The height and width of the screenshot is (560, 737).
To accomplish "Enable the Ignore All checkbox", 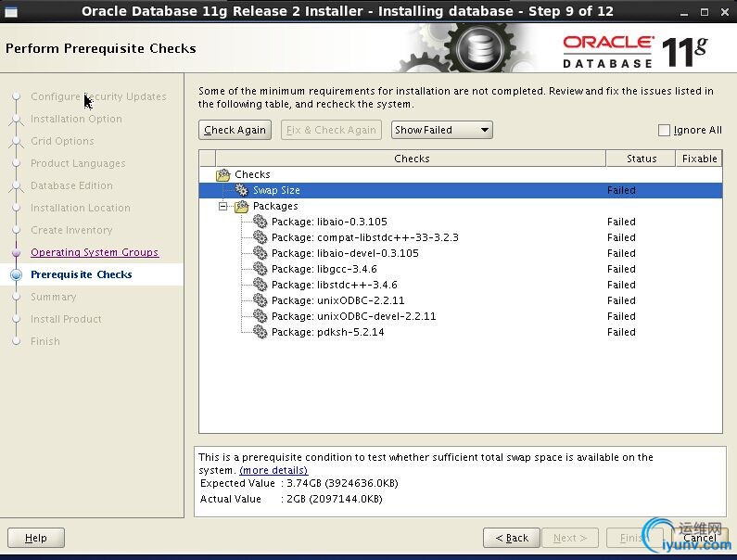I will click(664, 130).
